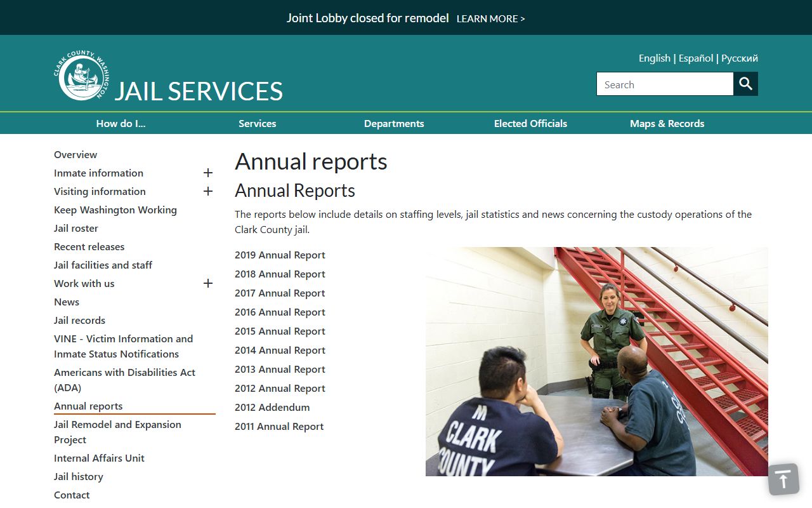Open the 2019 Annual Report
The image size is (812, 508).
280,255
